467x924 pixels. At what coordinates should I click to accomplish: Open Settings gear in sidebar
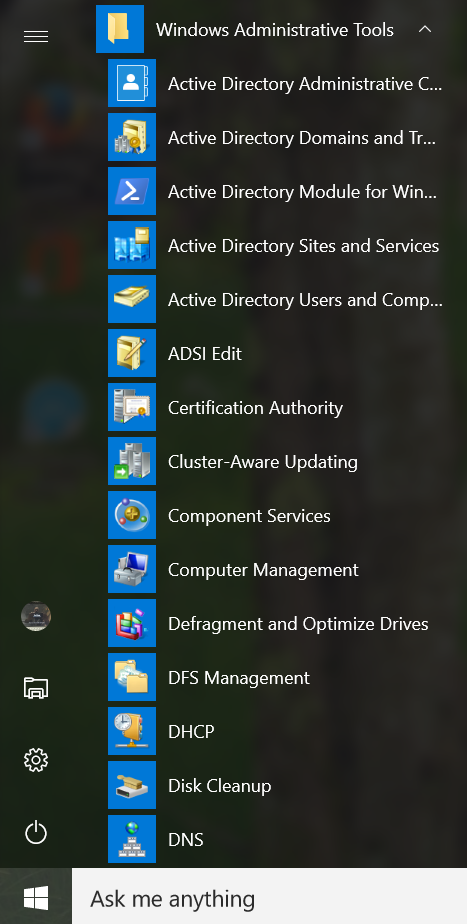[x=36, y=760]
